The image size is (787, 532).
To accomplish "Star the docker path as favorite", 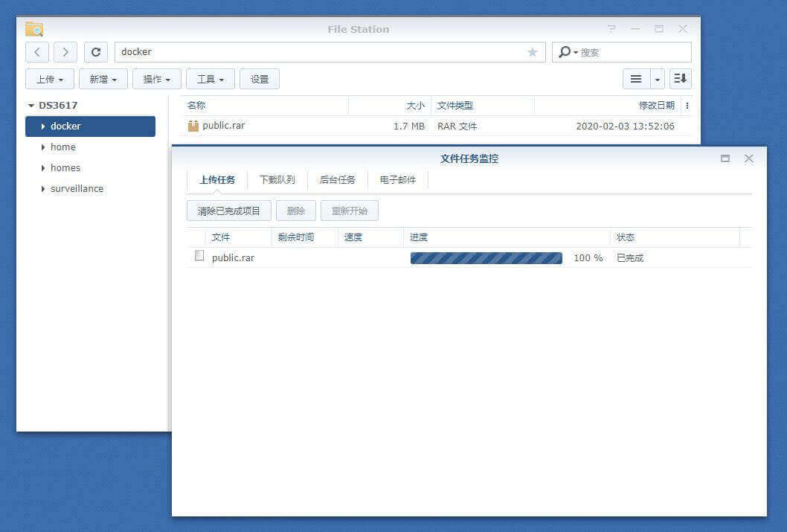I will [x=533, y=52].
